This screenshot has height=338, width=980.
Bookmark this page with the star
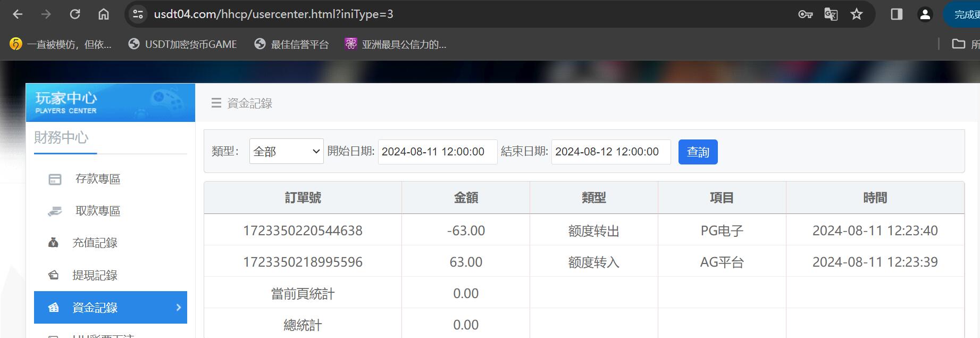pos(857,14)
